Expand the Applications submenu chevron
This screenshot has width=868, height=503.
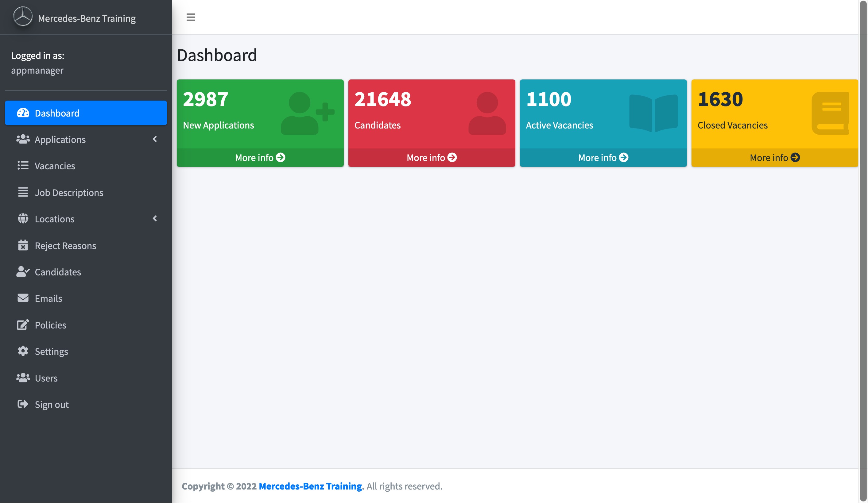[155, 139]
